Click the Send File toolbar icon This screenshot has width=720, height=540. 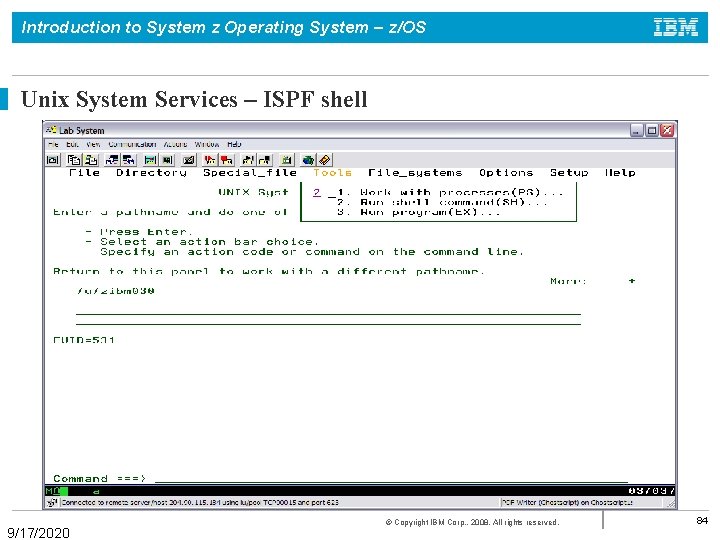click(x=112, y=160)
